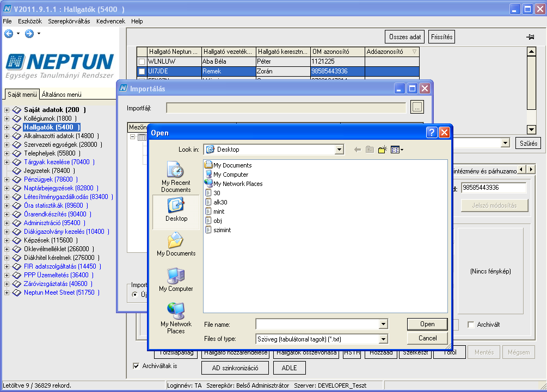Click the Open button in the dialog
The width and height of the screenshot is (547, 392).
[x=427, y=324]
